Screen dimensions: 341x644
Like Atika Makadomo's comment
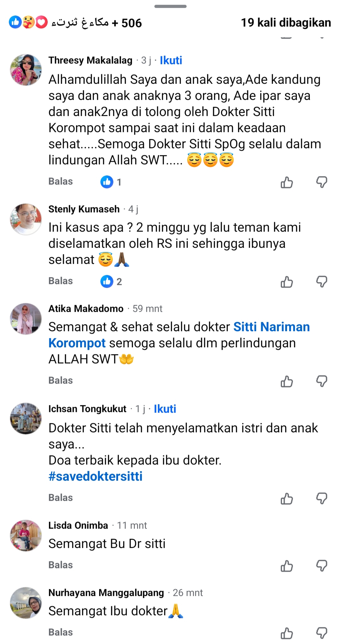click(x=287, y=381)
